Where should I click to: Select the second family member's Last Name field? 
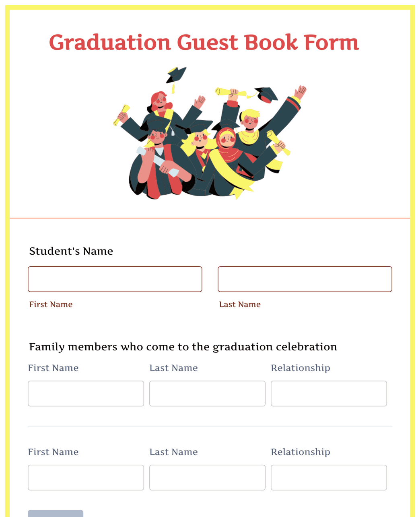(207, 478)
